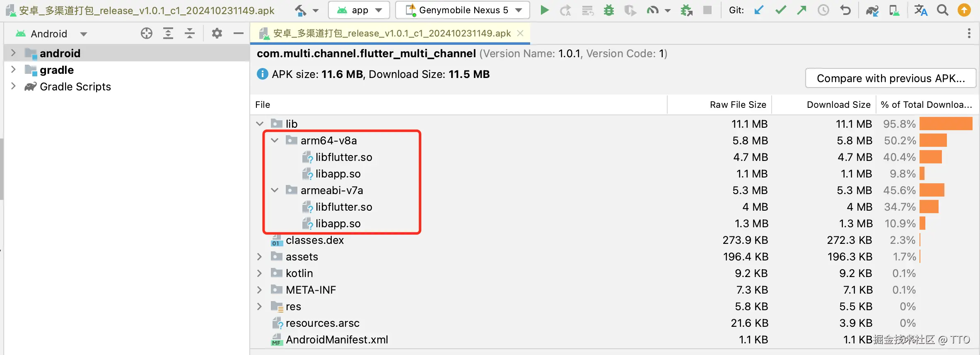Click the Stop square icon

707,10
